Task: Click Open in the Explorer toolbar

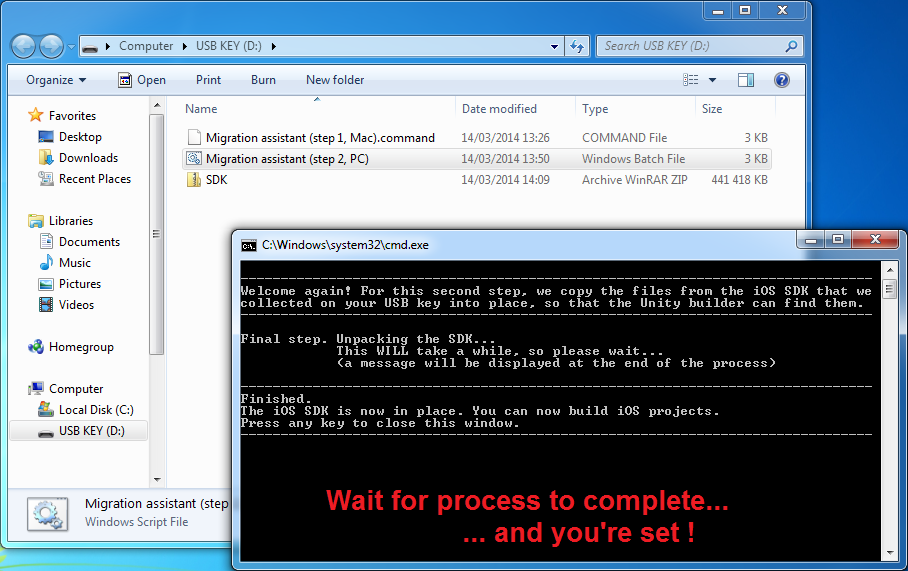Action: click(142, 80)
